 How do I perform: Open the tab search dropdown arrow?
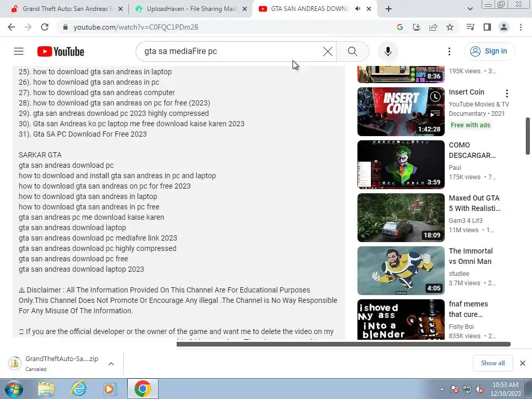click(x=470, y=9)
